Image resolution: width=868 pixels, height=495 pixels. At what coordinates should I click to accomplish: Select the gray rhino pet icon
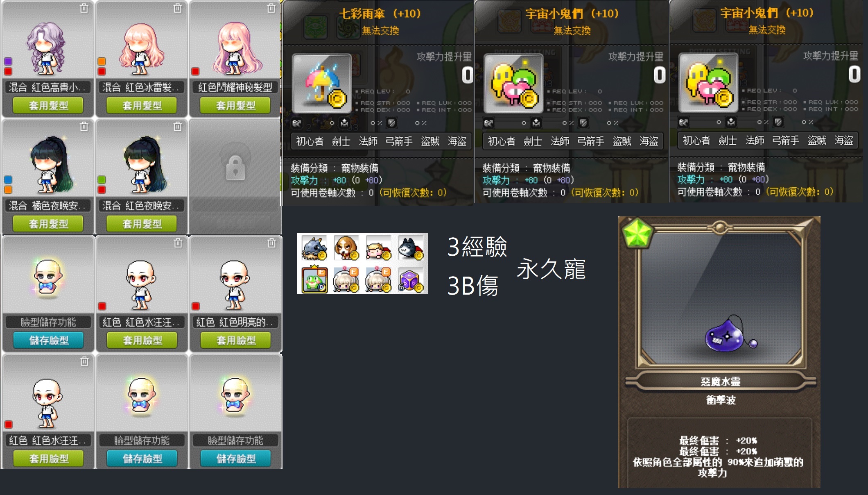pyautogui.click(x=314, y=248)
